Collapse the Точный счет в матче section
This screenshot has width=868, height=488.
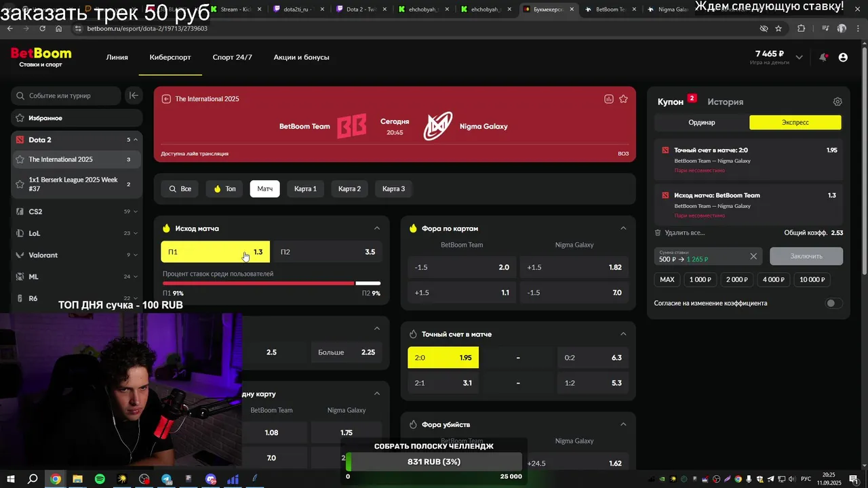[623, 334]
